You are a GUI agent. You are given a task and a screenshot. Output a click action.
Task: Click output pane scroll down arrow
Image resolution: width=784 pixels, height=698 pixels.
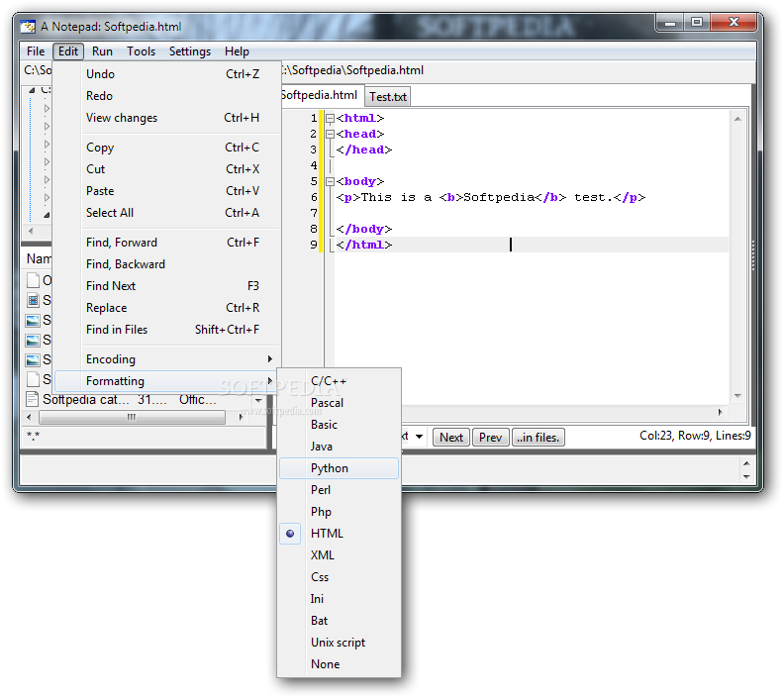tap(746, 477)
